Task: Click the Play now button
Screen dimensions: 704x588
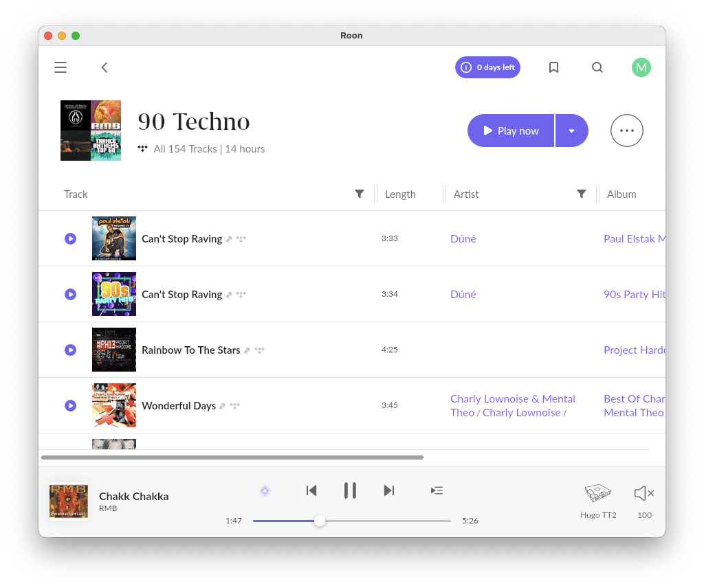Action: click(x=511, y=131)
